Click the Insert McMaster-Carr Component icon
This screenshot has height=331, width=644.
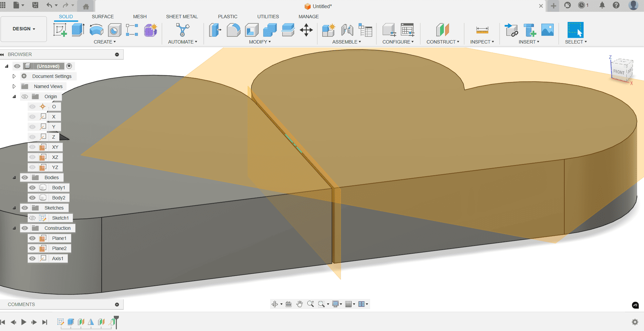coord(530,30)
